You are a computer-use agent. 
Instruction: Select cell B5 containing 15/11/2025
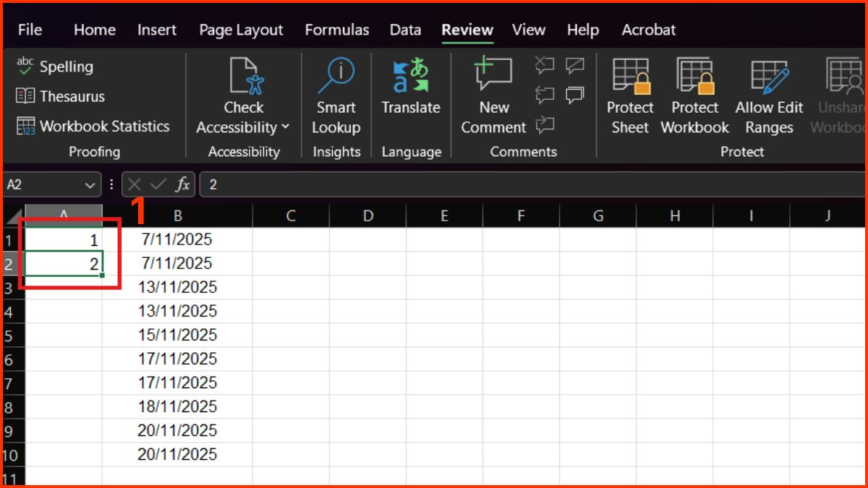(176, 335)
